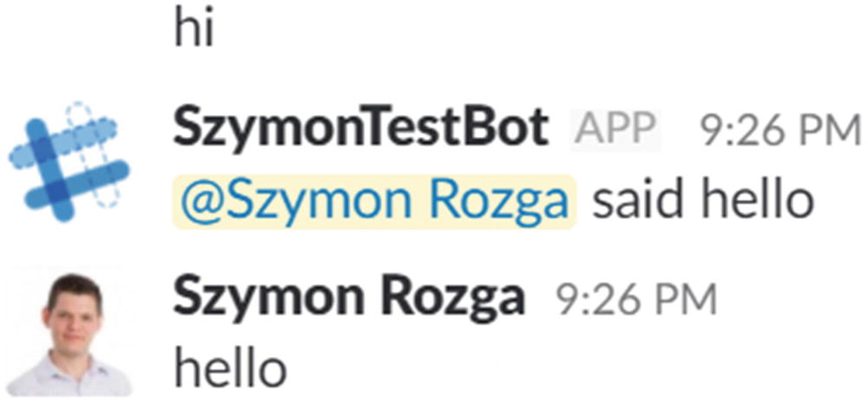Click the SzymonTestBot sender name
The image size is (868, 404).
[x=360, y=129]
